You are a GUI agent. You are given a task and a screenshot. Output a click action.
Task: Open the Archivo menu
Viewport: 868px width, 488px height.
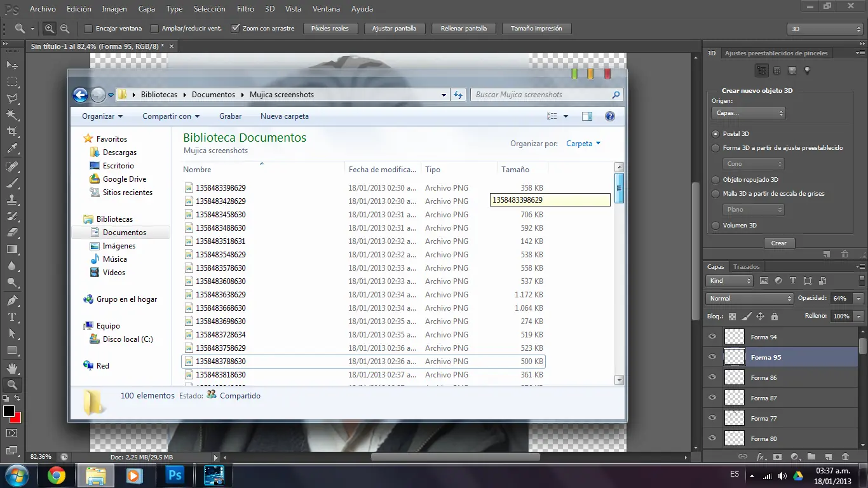(43, 9)
